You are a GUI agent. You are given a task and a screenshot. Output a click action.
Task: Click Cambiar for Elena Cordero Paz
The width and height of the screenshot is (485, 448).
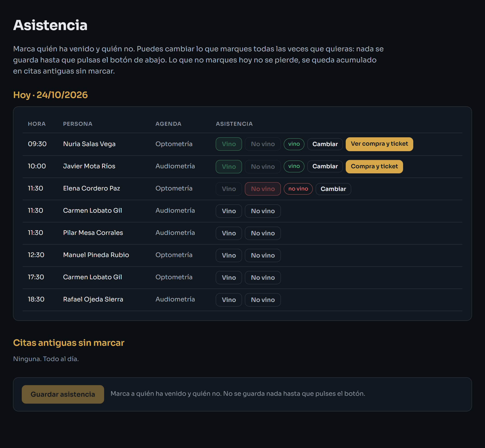point(333,189)
